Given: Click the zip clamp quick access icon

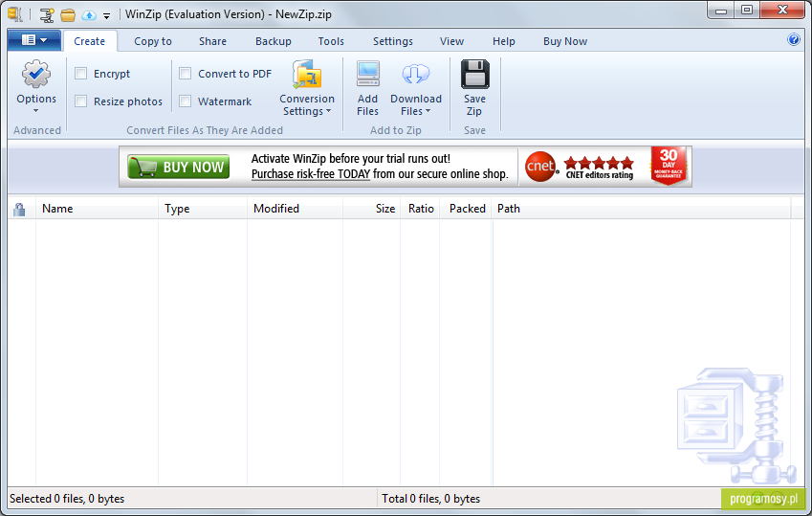Looking at the screenshot, I should [x=47, y=15].
